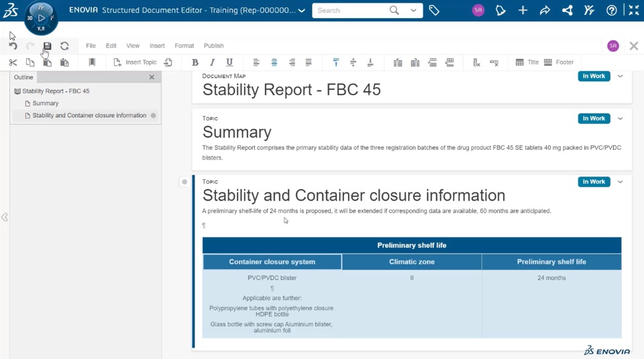Click the bookmark icon in the toolbar

click(92, 62)
